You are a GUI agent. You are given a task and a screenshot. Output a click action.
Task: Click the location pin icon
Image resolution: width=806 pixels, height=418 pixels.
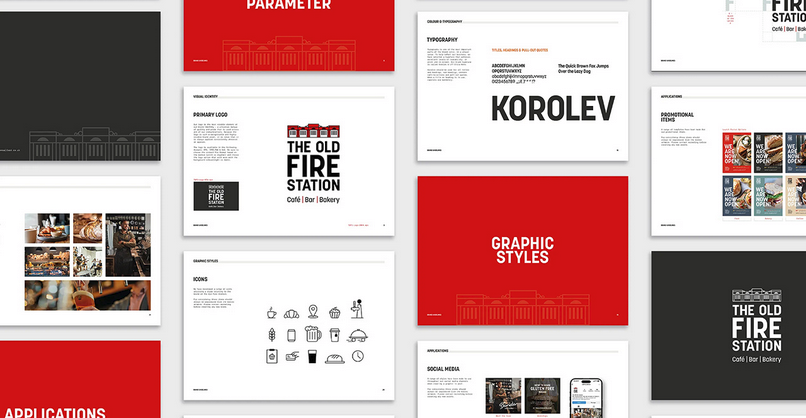tap(313, 312)
